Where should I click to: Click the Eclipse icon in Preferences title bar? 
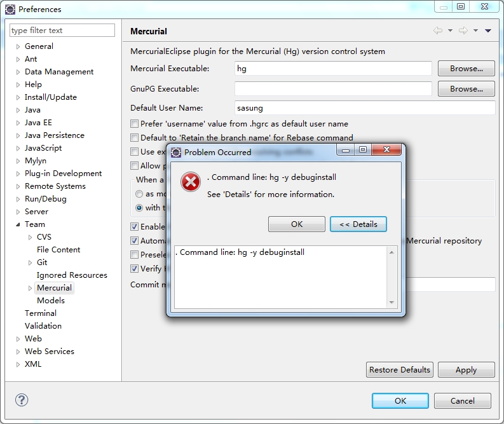10,9
